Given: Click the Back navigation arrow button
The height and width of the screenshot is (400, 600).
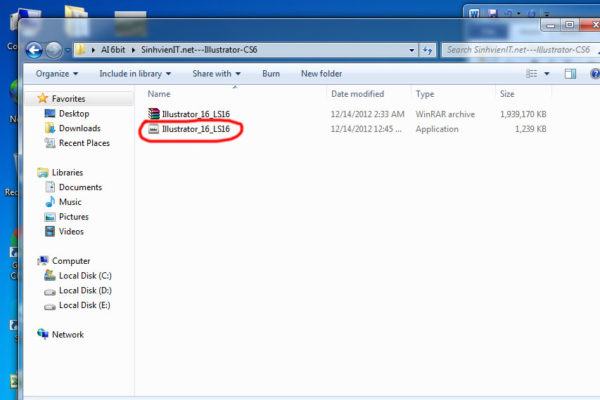Looking at the screenshot, I should pyautogui.click(x=32, y=49).
